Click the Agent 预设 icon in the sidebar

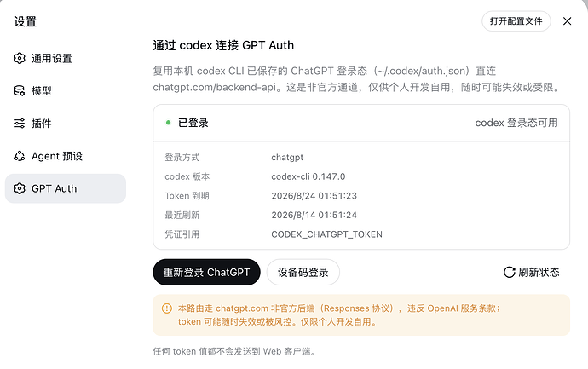[x=20, y=156]
